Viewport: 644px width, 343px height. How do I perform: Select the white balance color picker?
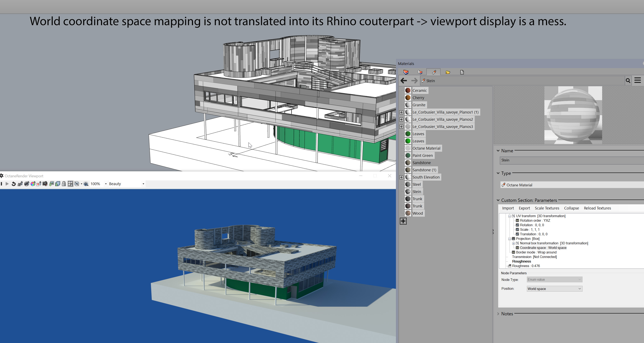33,184
